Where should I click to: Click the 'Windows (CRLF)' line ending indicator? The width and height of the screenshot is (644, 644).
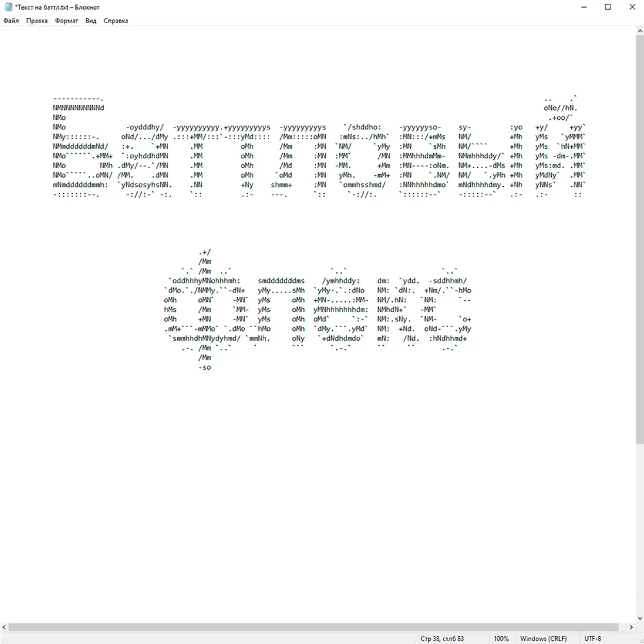(544, 638)
